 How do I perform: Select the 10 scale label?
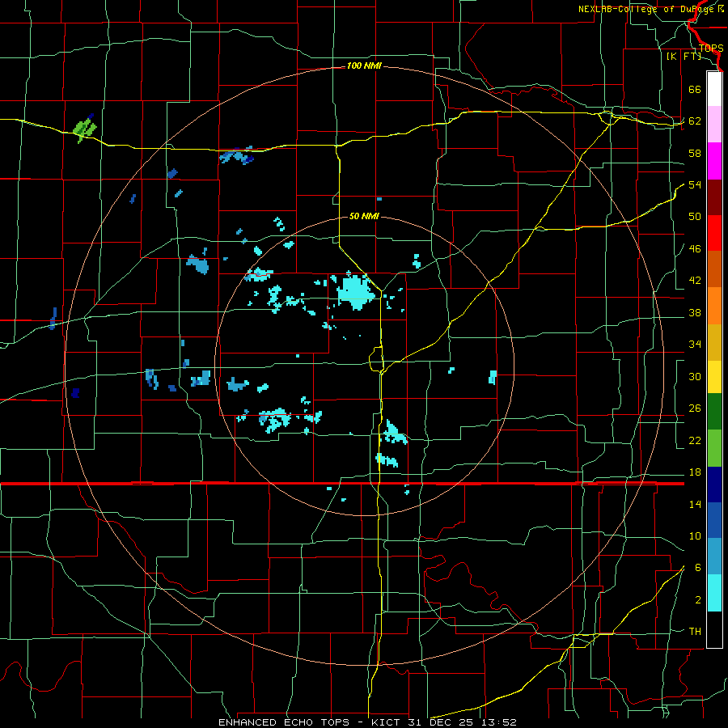[695, 536]
